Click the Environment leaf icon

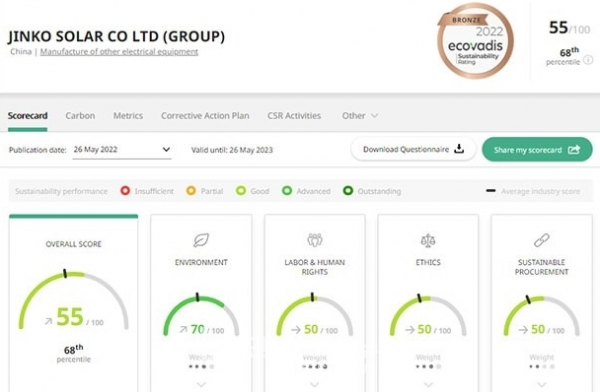click(201, 240)
